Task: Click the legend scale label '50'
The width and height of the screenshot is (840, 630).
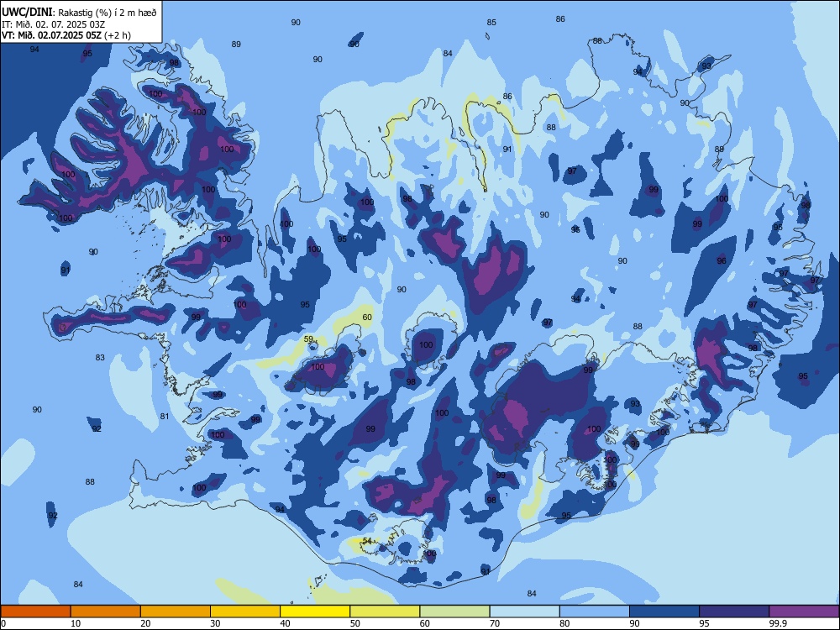Action: point(355,623)
